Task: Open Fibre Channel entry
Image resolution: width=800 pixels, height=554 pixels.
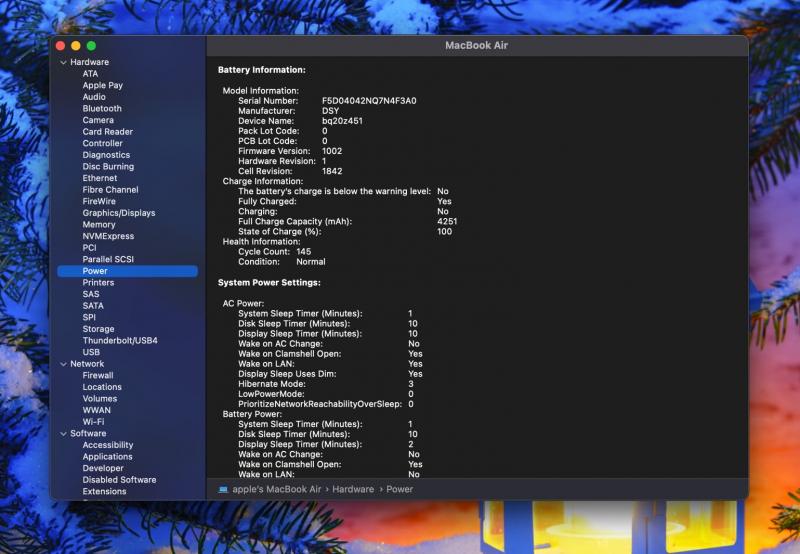Action: pos(110,190)
